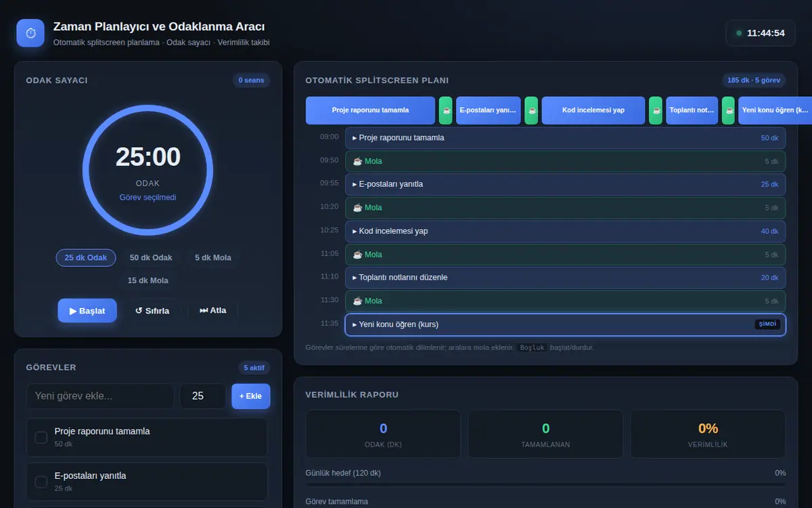Screen dimensions: 812x508
Task: Click the coffee break block before Yeni konu öğren bar
Action: click(x=728, y=110)
